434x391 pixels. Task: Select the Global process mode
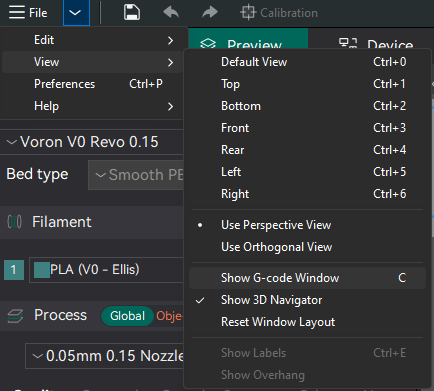point(127,316)
